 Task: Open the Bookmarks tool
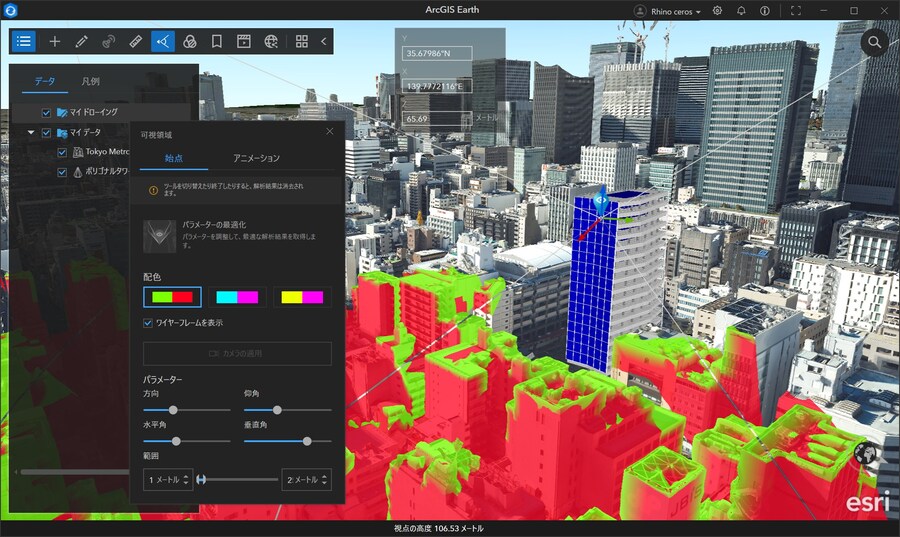pos(217,42)
